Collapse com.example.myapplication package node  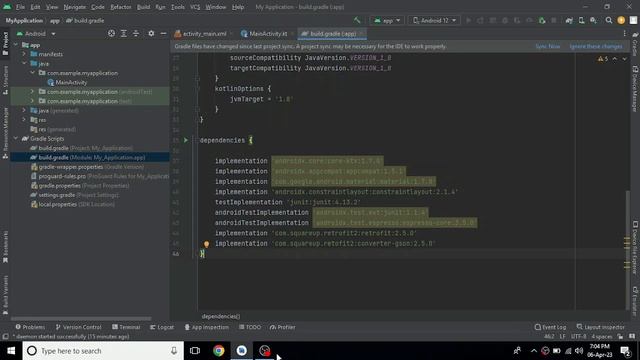click(x=33, y=73)
